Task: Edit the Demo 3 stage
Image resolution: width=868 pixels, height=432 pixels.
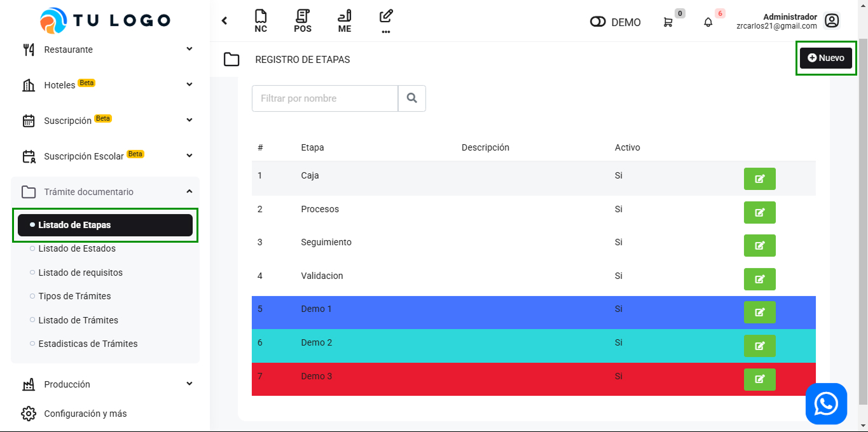Action: pyautogui.click(x=759, y=379)
